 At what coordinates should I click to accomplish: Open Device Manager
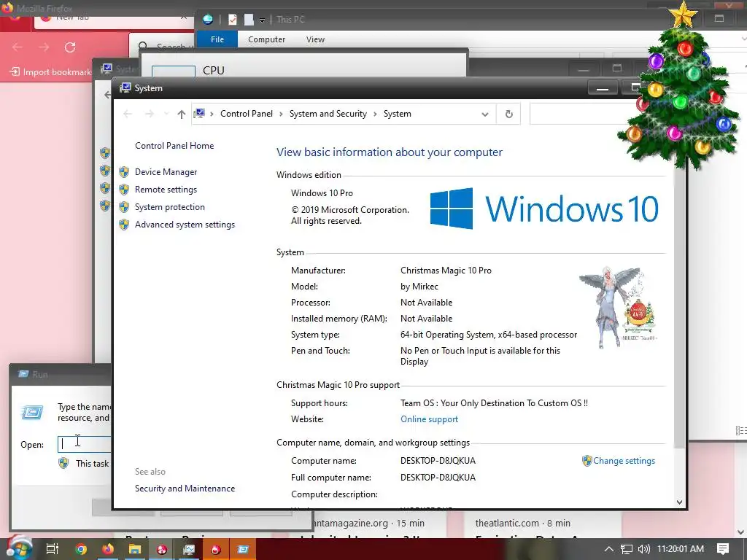166,172
